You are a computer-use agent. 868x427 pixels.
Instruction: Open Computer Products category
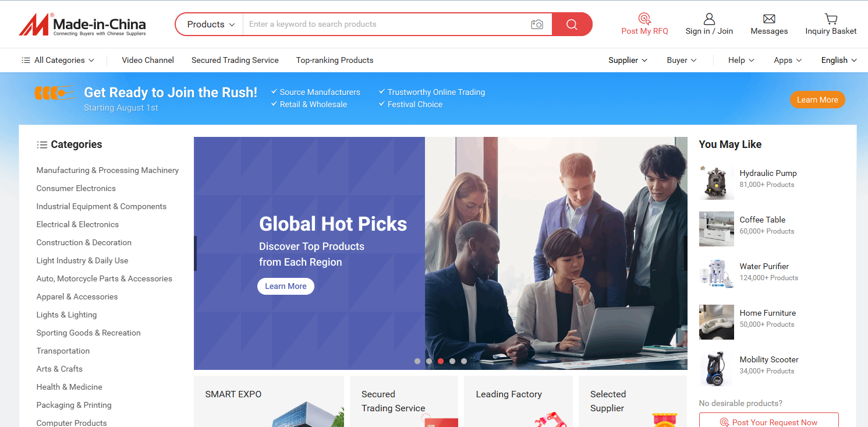coord(72,423)
